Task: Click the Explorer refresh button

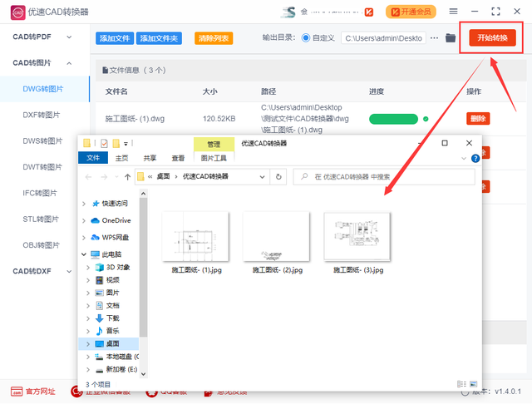Action: (x=278, y=177)
